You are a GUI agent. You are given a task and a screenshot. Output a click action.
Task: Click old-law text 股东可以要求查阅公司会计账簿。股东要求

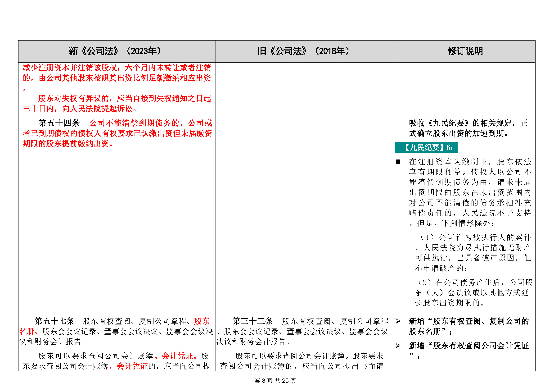pyautogui.click(x=309, y=356)
